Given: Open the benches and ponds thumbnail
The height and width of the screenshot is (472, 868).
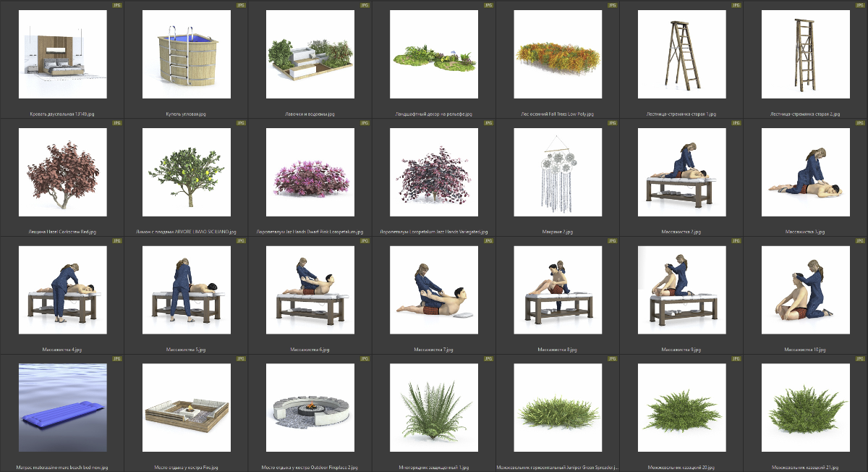Looking at the screenshot, I should [310, 54].
